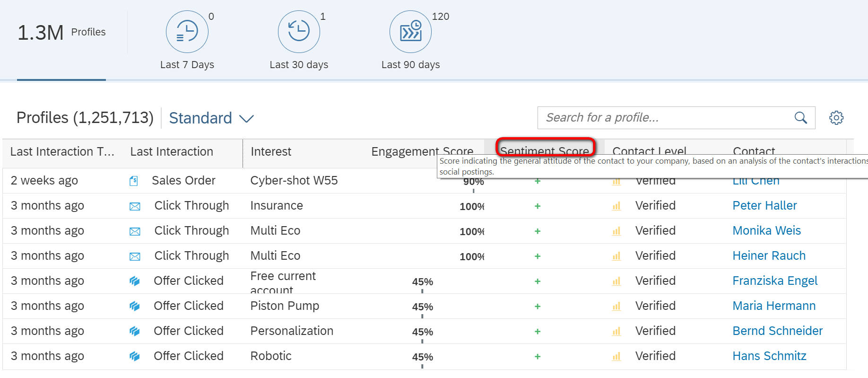Click offer icon in Robotic row
Screen dimensions: 868x378
click(135, 356)
